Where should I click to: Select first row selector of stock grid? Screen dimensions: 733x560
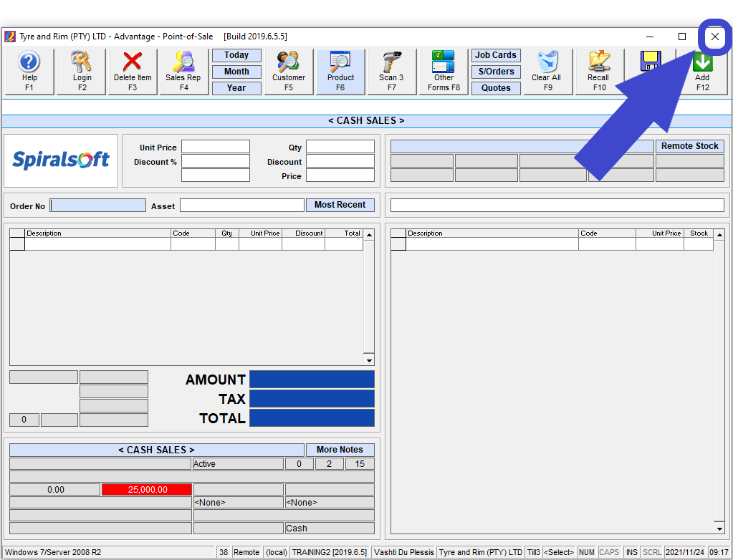click(x=398, y=243)
